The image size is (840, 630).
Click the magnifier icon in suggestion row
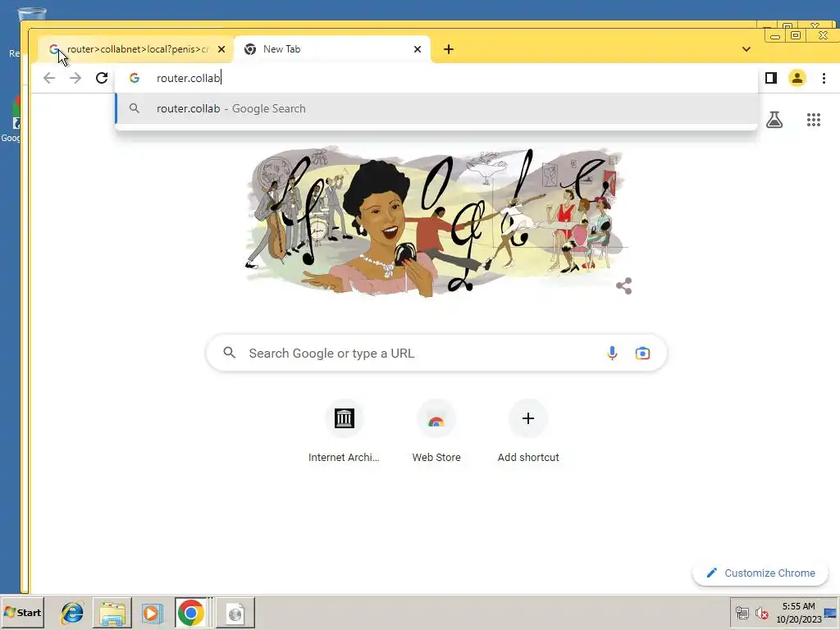(135, 109)
